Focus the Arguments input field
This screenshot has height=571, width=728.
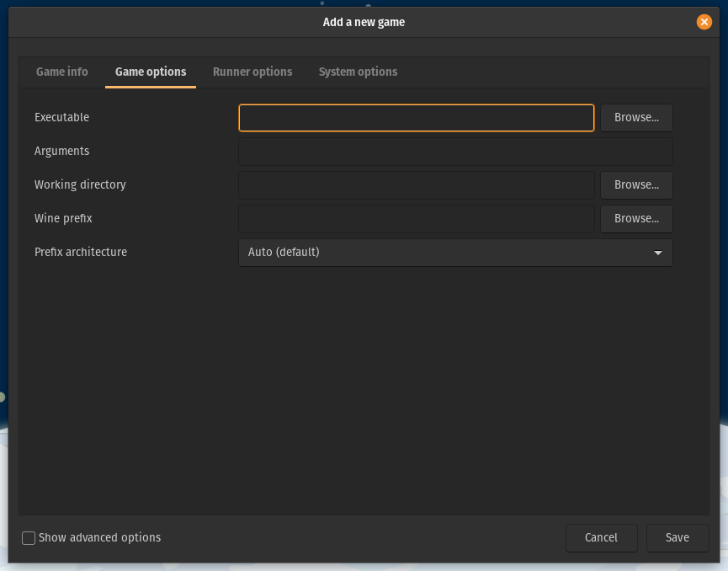455,151
